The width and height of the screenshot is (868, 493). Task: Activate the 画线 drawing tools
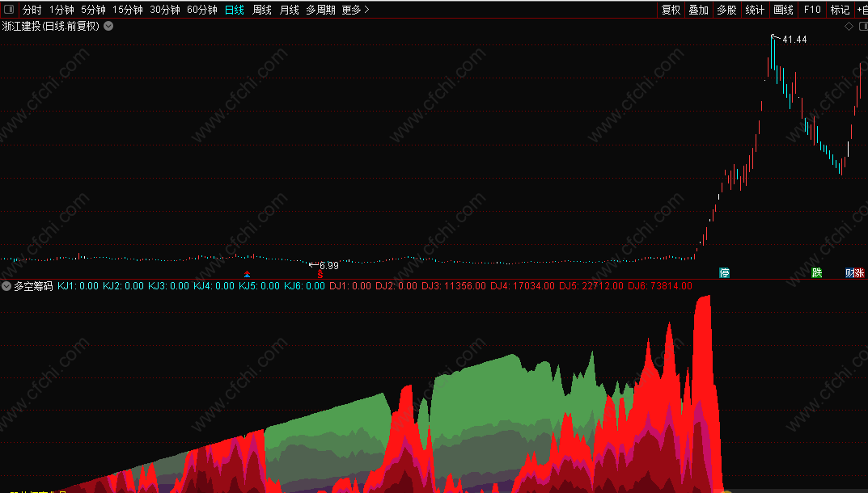pyautogui.click(x=783, y=10)
